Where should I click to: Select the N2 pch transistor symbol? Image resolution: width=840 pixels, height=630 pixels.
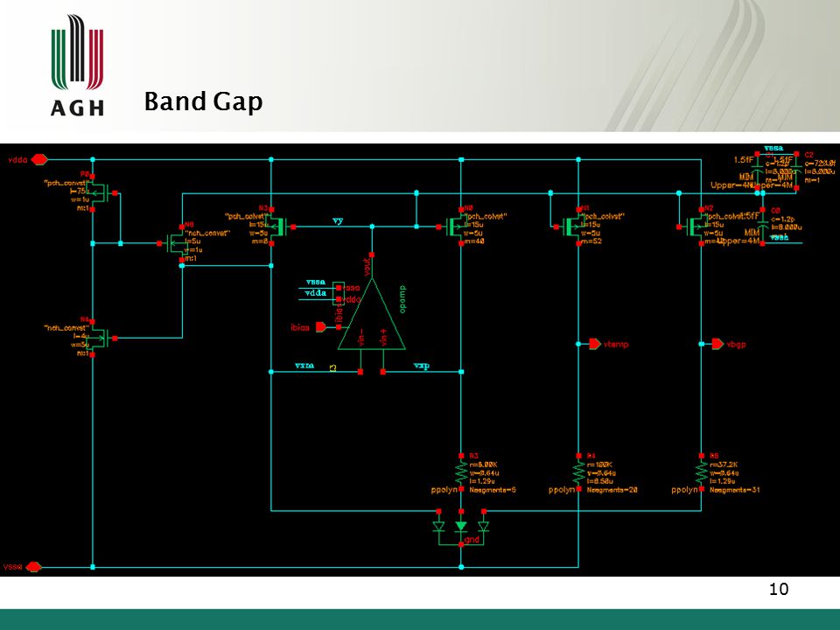[693, 227]
